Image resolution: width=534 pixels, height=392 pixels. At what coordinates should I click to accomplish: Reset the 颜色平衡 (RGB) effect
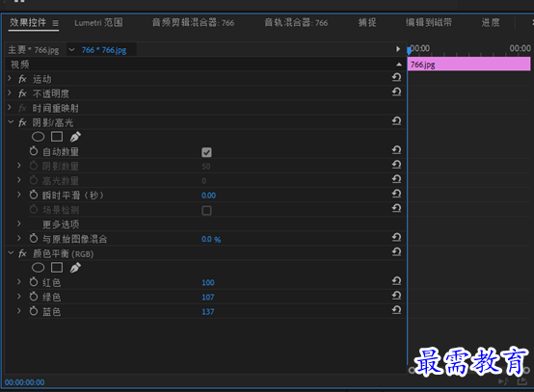[x=396, y=251]
